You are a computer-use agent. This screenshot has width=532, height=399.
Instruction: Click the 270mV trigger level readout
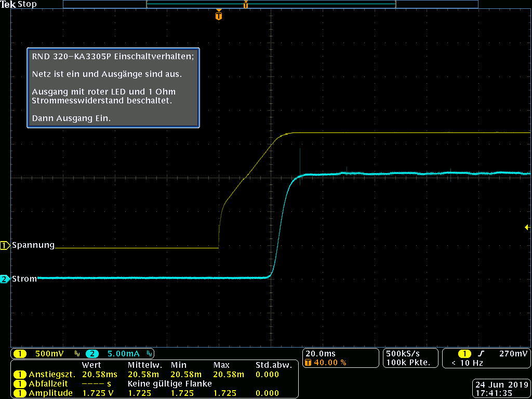(x=513, y=354)
